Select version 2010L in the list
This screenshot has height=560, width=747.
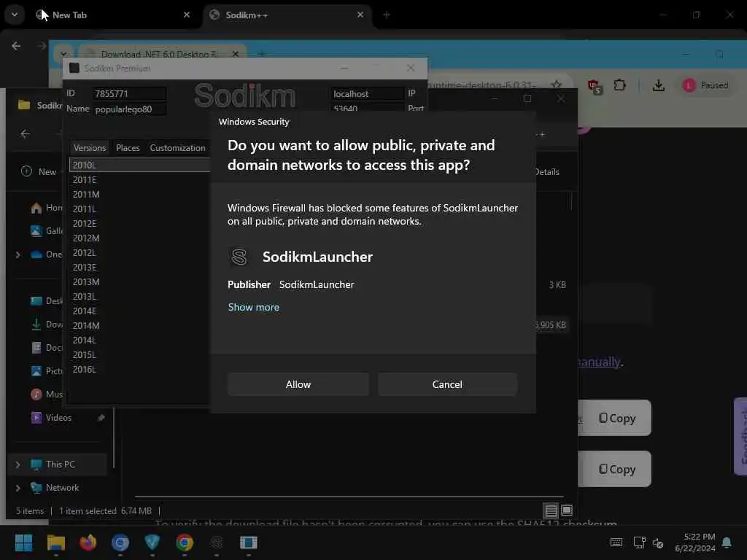point(139,165)
